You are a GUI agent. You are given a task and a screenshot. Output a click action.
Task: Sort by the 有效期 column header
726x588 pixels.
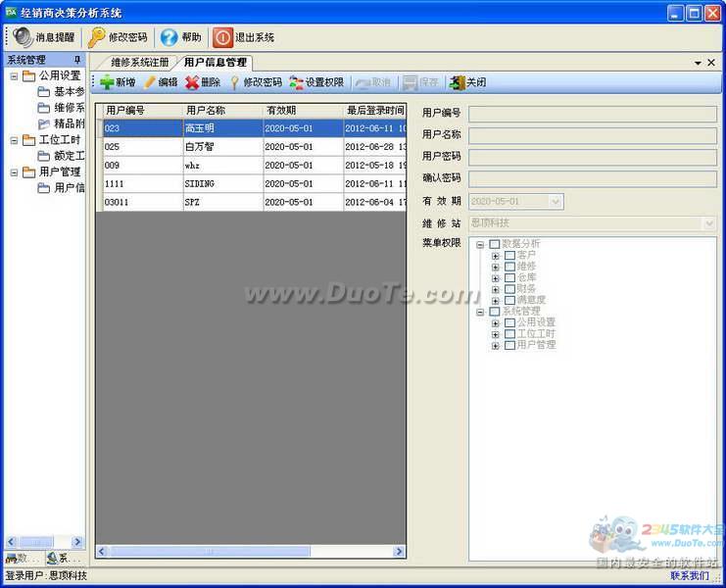304,111
